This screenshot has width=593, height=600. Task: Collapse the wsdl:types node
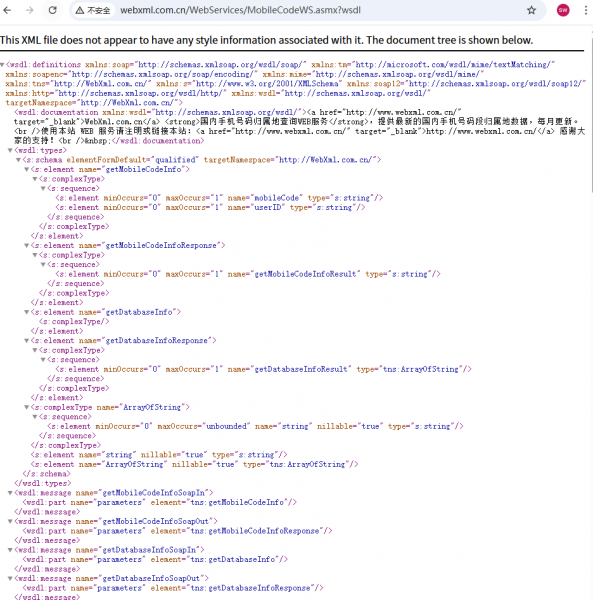coord(10,150)
